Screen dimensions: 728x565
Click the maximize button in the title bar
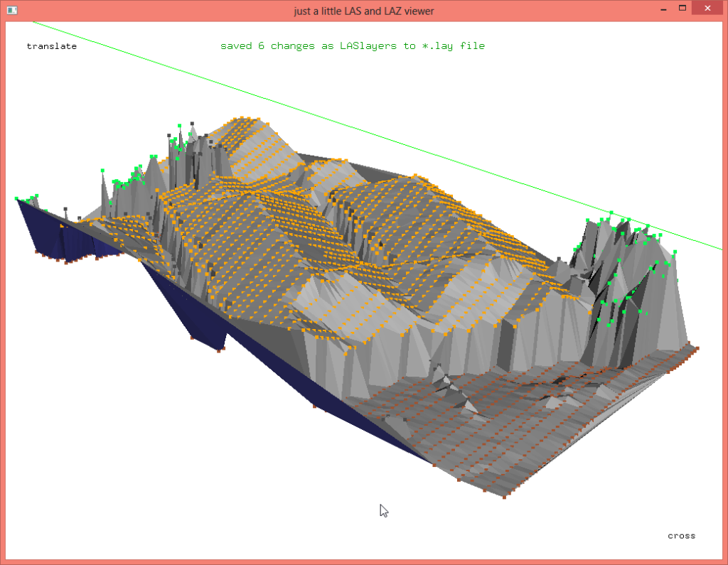pos(682,9)
